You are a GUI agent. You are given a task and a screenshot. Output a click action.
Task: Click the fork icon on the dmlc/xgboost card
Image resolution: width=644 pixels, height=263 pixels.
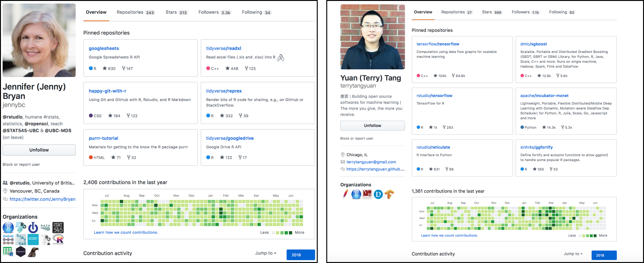pyautogui.click(x=558, y=75)
